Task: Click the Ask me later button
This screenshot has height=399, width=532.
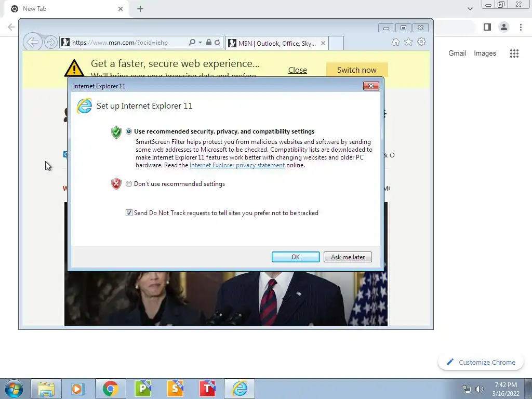Action: 348,257
